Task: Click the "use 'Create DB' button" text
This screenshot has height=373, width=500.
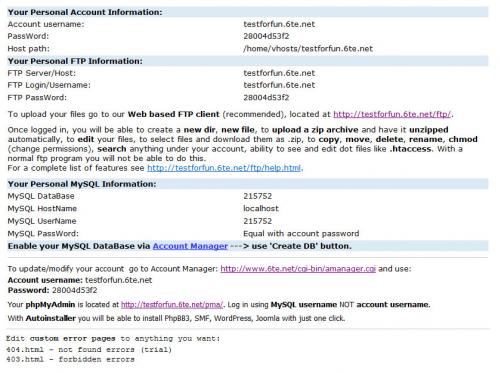Action: click(x=301, y=246)
